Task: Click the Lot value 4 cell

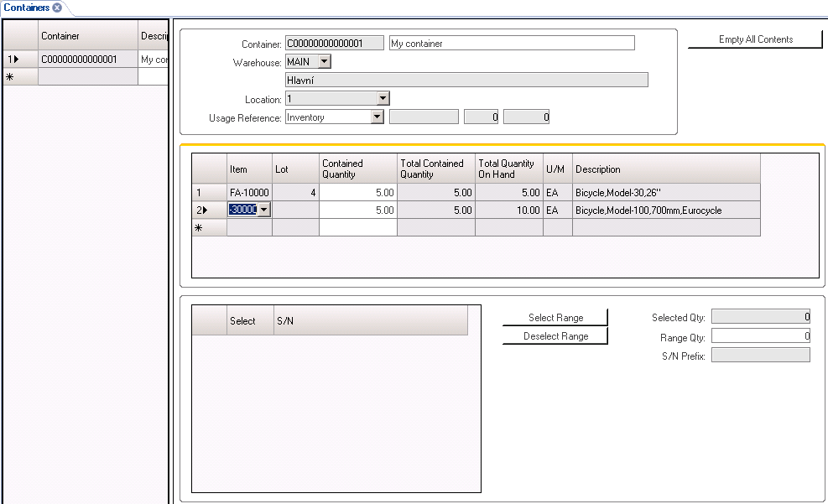Action: 295,193
